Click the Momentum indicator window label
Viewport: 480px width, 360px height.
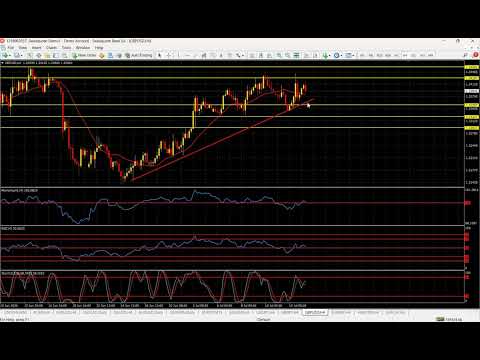click(19, 190)
